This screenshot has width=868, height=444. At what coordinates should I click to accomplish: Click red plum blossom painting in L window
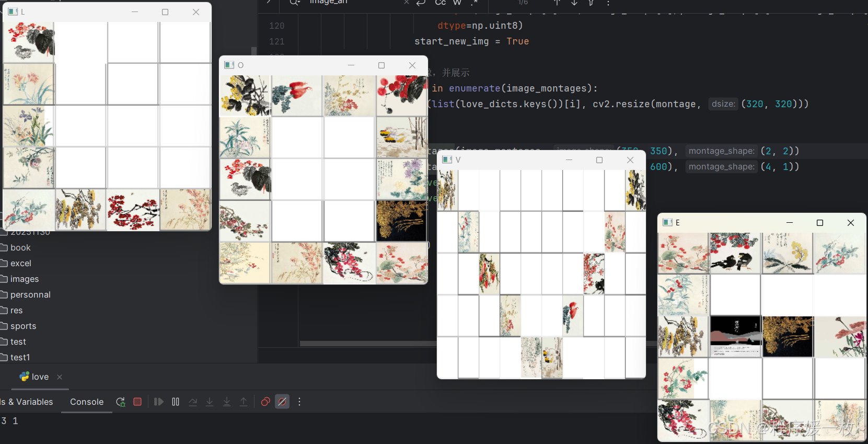133,210
